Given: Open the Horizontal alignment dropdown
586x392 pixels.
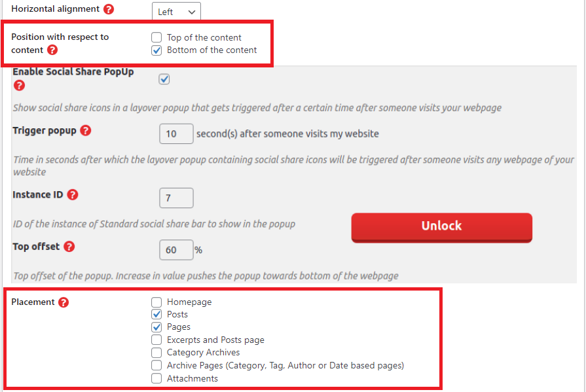Looking at the screenshot, I should (x=176, y=12).
